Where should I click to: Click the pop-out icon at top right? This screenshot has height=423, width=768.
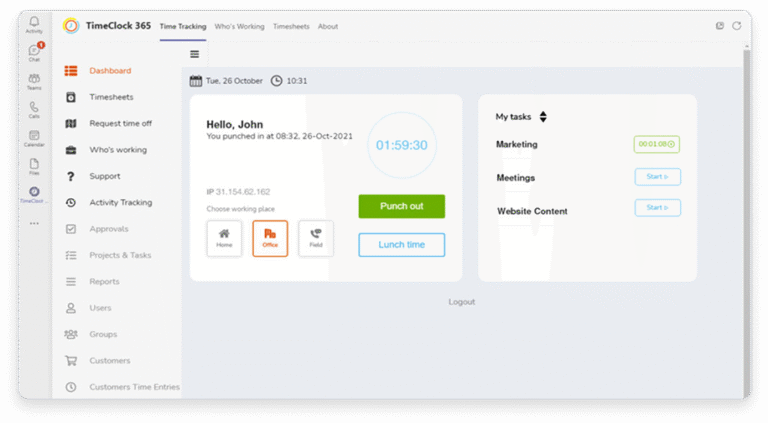point(720,26)
